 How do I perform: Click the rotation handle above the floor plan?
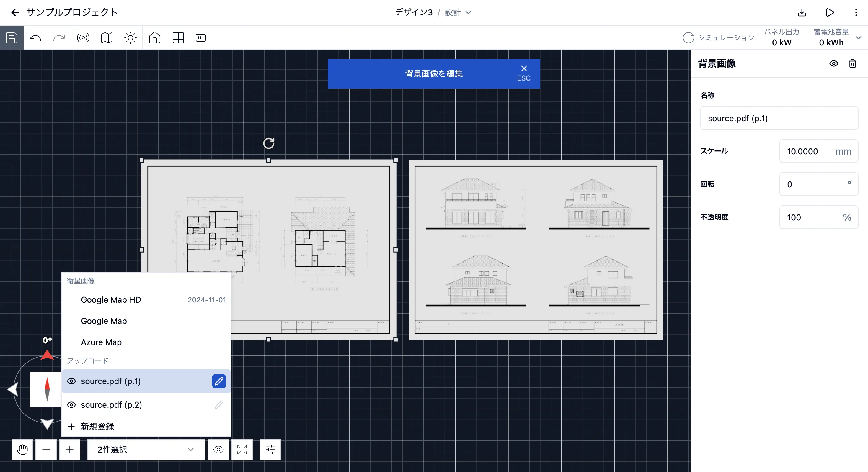pos(269,143)
